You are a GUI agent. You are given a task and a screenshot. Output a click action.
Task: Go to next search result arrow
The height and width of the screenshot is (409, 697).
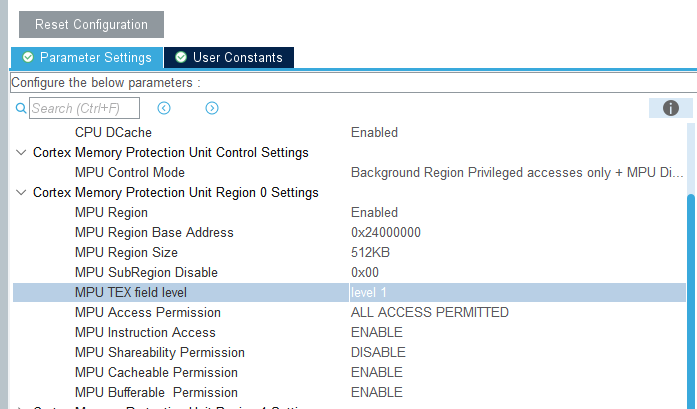tap(212, 108)
